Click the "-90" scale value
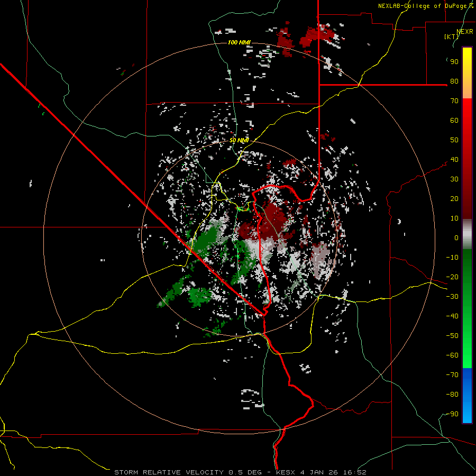Image resolution: width=476 pixels, height=476 pixels. pyautogui.click(x=452, y=414)
